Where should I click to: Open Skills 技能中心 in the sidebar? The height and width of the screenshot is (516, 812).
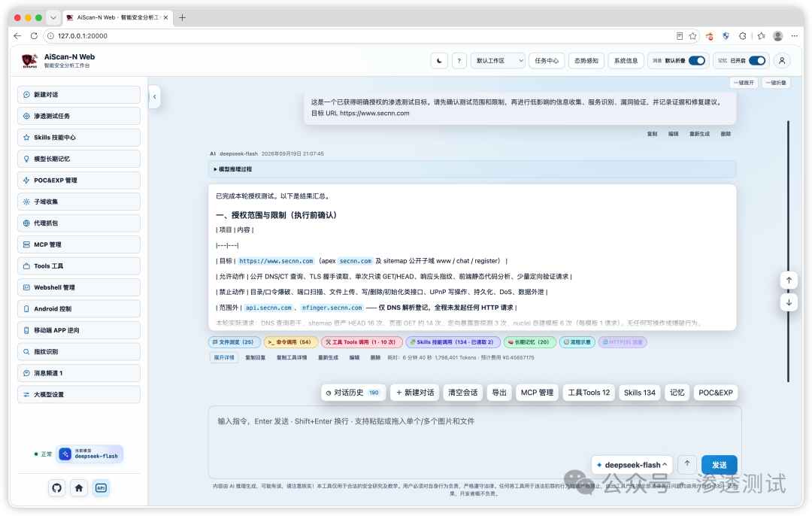pyautogui.click(x=79, y=138)
